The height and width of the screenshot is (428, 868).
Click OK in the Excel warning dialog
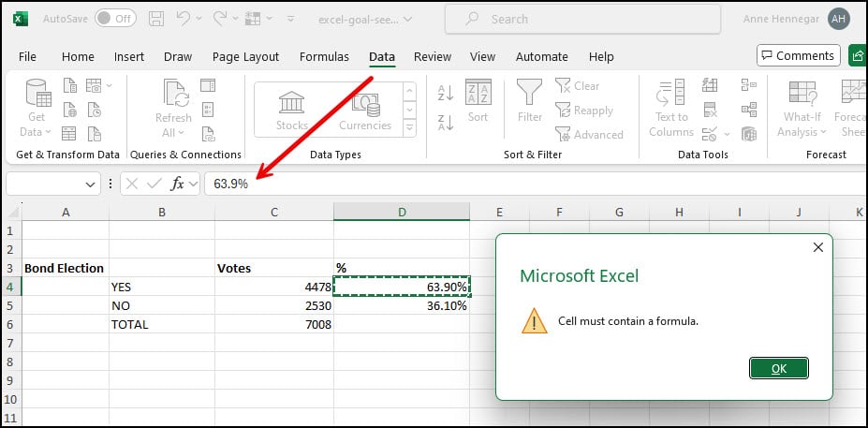[779, 368]
